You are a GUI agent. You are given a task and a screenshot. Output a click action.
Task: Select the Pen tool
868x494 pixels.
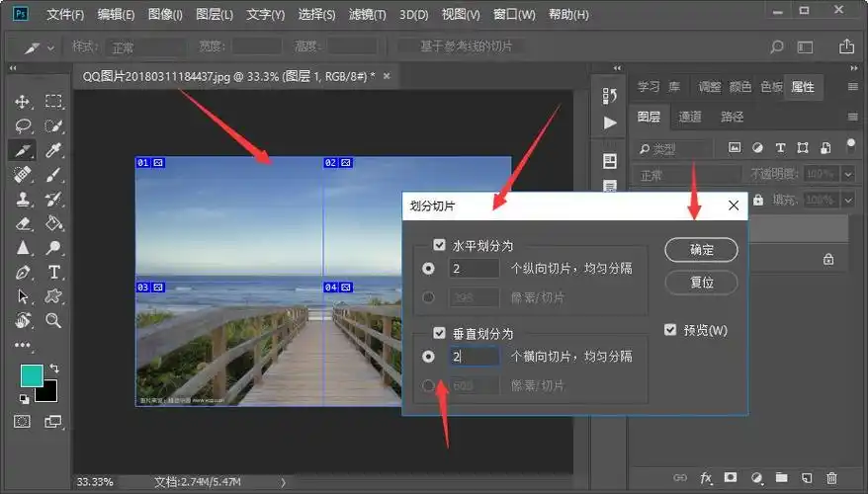pos(23,272)
